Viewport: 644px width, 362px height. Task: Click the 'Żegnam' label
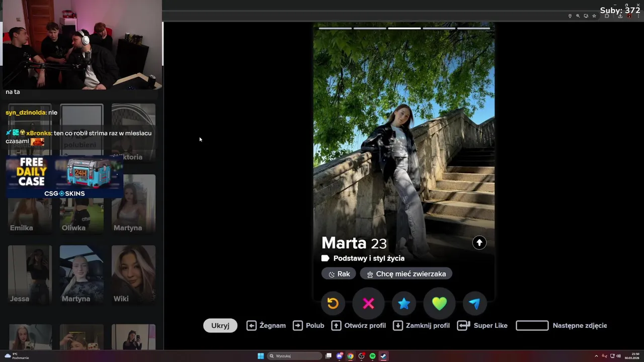tap(273, 325)
